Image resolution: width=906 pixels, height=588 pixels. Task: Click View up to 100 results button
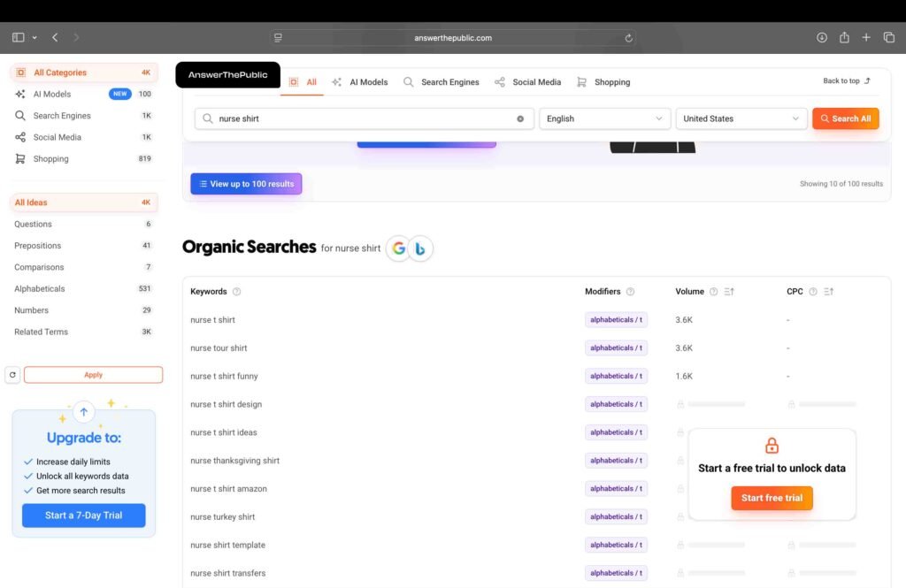[246, 184]
